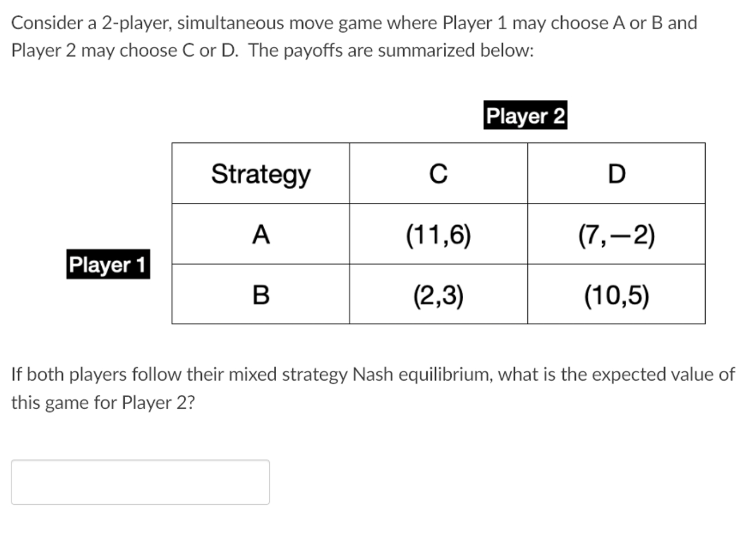
Task: Select row label B in the table
Action: [x=262, y=295]
